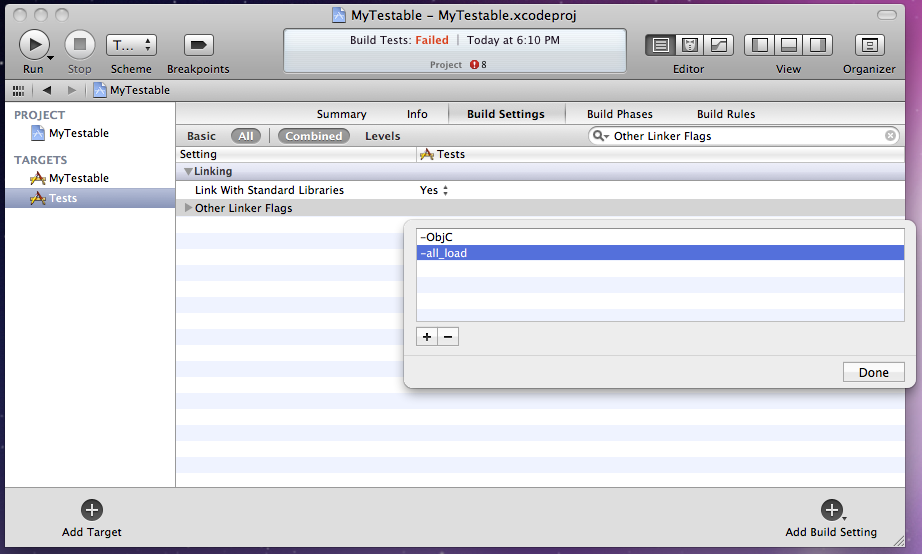Toggle the Breakpoints button
The width and height of the screenshot is (922, 554).
(198, 45)
